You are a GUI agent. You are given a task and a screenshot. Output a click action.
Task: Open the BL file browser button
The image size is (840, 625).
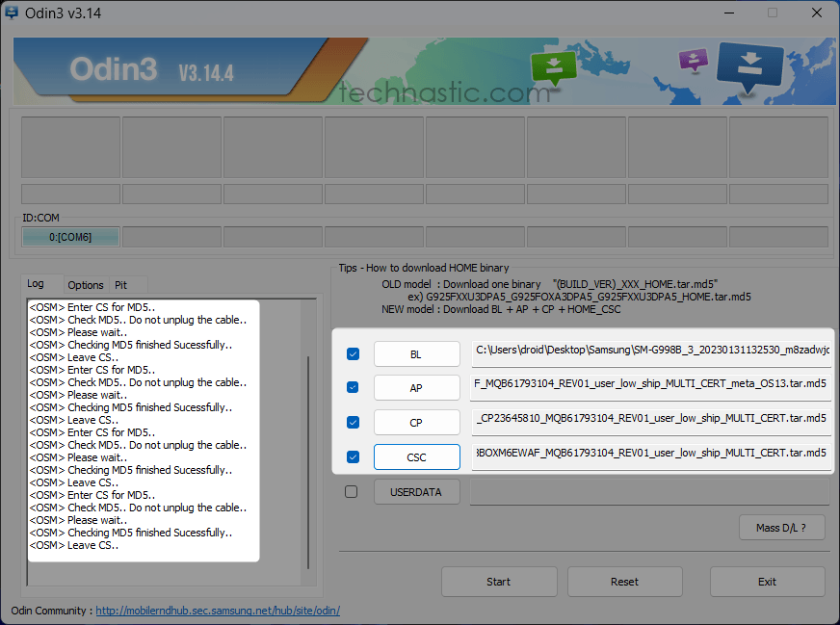(x=417, y=354)
